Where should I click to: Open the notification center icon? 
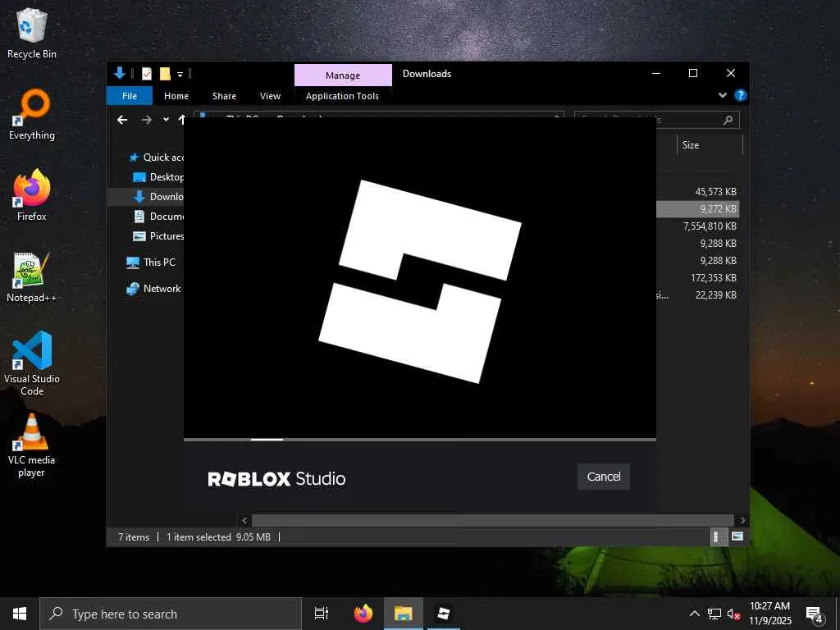coord(815,614)
